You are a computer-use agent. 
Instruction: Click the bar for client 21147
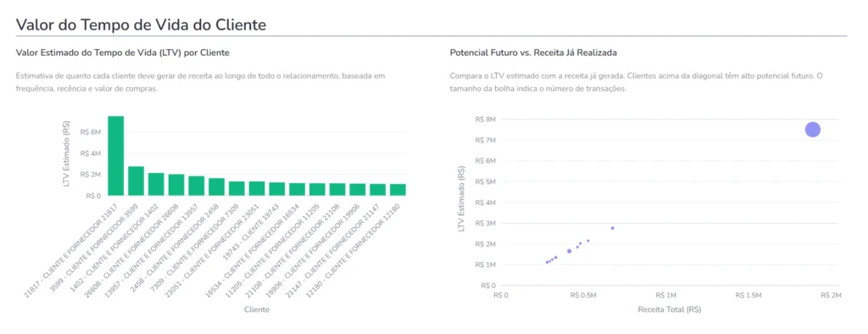pyautogui.click(x=377, y=190)
